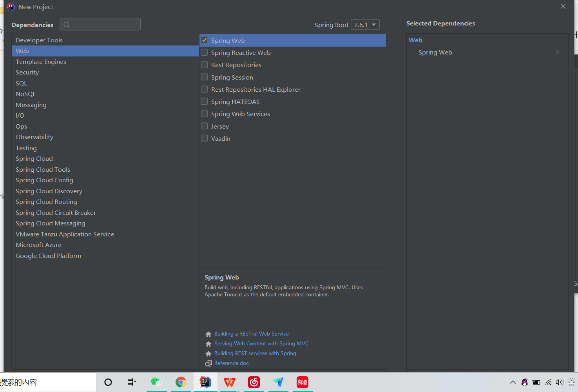Open the volume control tray icon

pyautogui.click(x=560, y=382)
